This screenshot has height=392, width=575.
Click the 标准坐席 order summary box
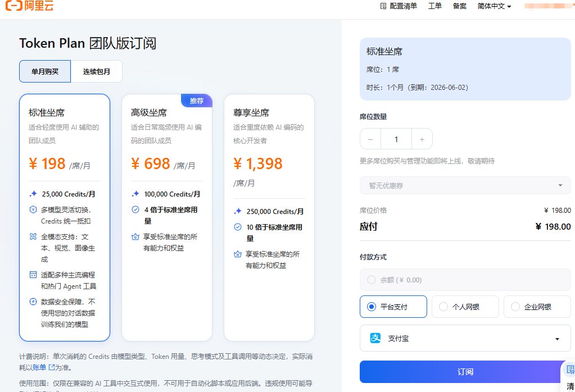point(465,69)
